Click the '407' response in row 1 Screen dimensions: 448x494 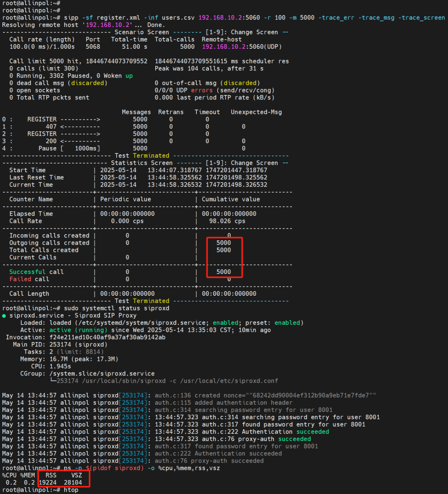51,127
